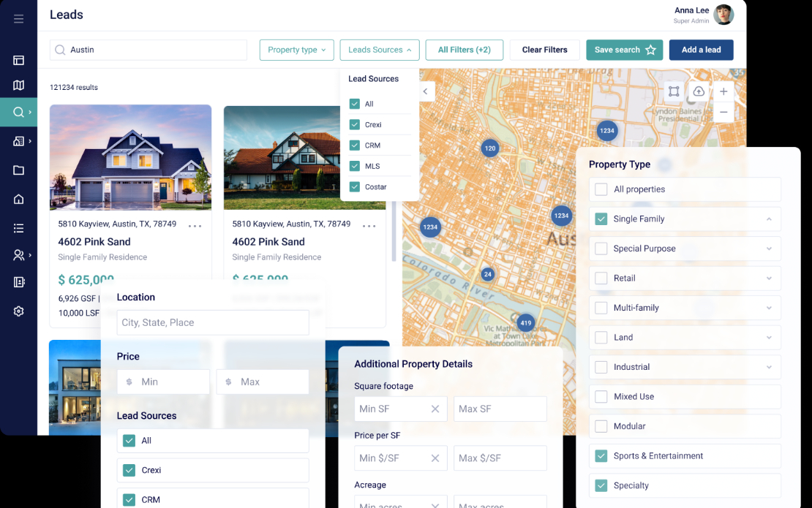
Task: Uncheck Crexi in the Lead Sources filter panel
Action: [x=129, y=470]
